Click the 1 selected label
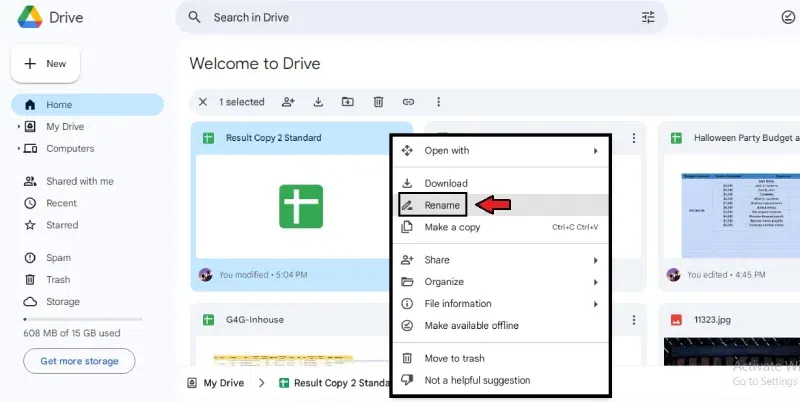Viewport: 800px width, 402px height. [x=242, y=102]
